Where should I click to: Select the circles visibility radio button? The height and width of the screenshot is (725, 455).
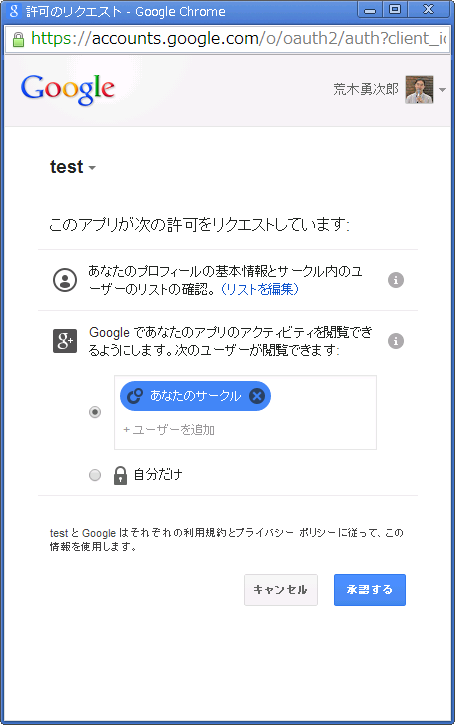[x=95, y=412]
